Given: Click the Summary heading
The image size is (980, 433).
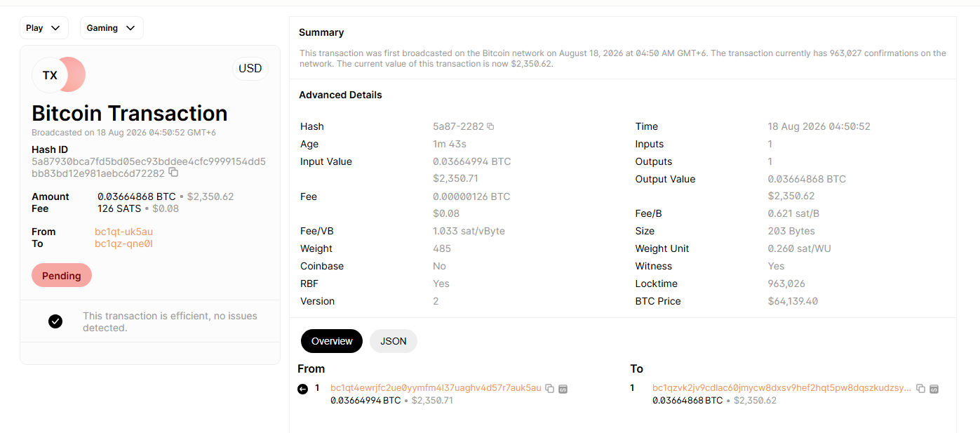Looking at the screenshot, I should (321, 32).
